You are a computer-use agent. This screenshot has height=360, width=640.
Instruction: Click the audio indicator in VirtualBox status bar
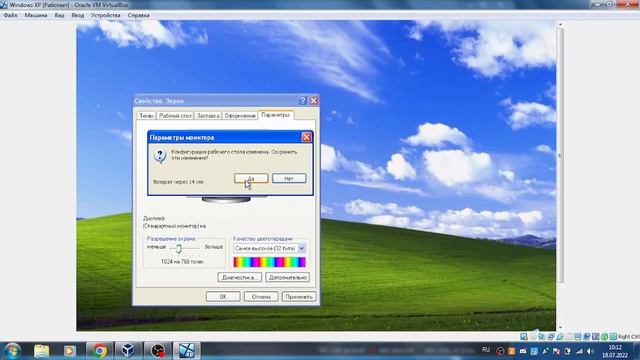point(542,337)
